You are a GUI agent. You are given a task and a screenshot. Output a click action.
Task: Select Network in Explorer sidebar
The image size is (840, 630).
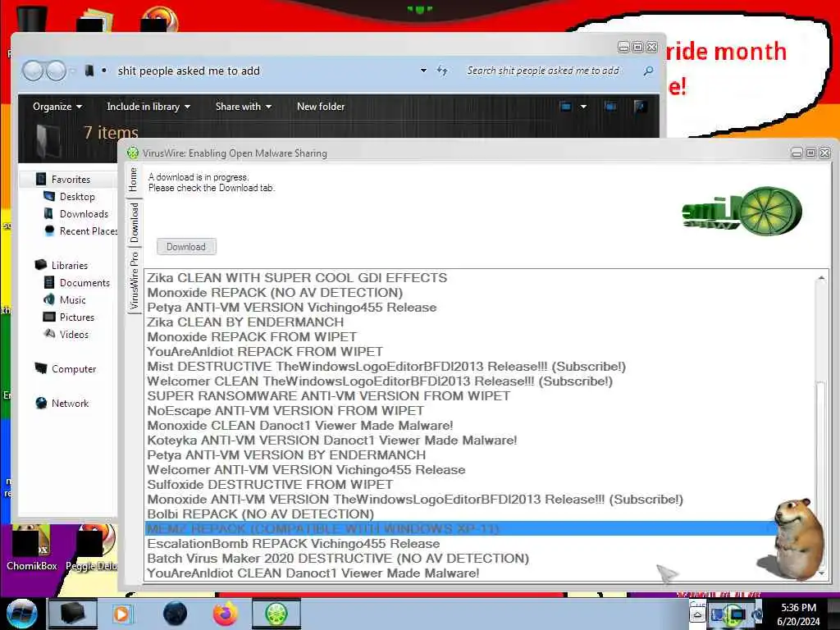click(x=70, y=403)
